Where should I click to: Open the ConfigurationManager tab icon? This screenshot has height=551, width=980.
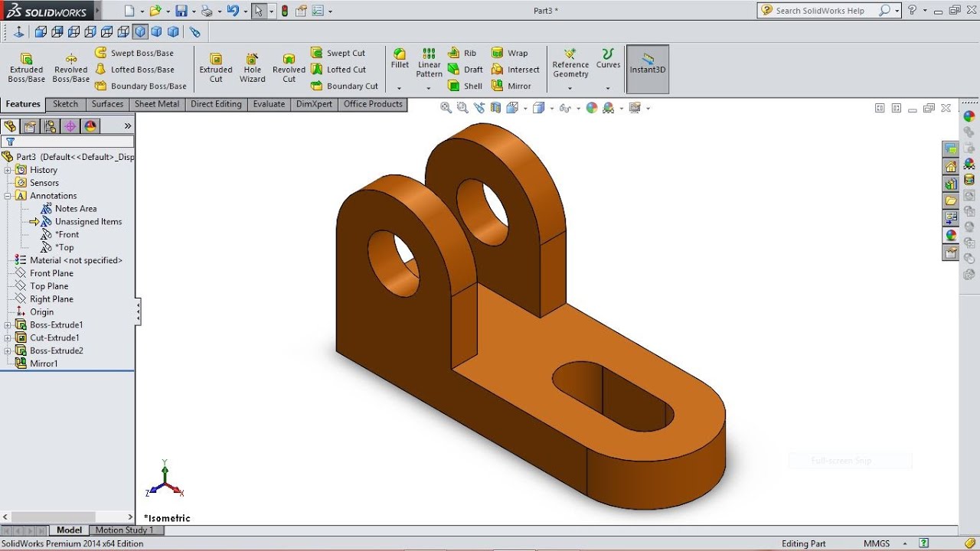[51, 126]
